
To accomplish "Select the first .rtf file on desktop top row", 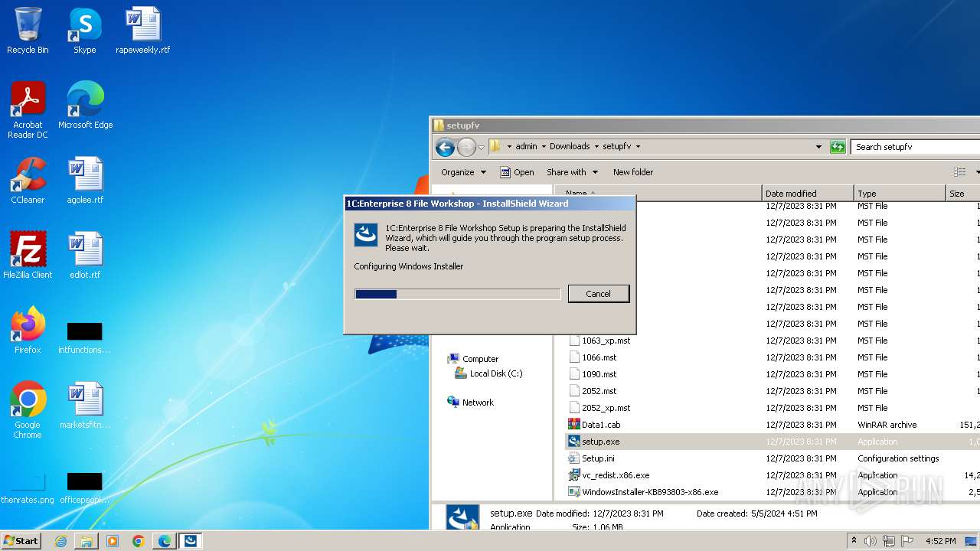I will point(142,31).
